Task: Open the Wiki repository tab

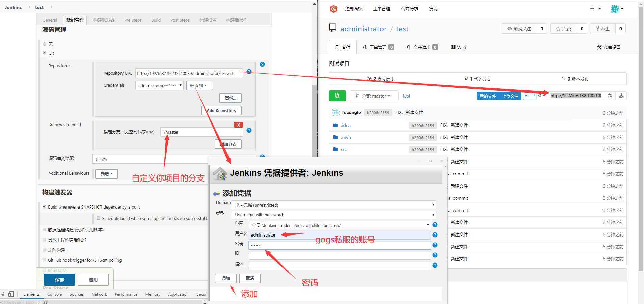Action: [x=458, y=47]
